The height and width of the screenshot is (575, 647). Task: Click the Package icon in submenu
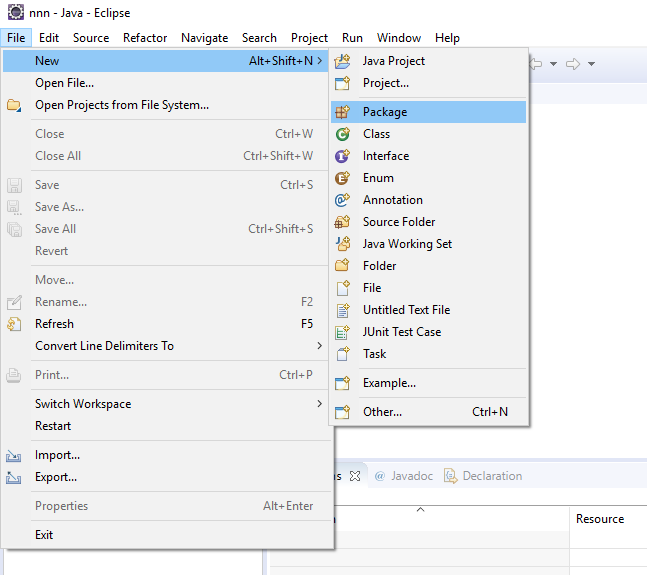342,112
